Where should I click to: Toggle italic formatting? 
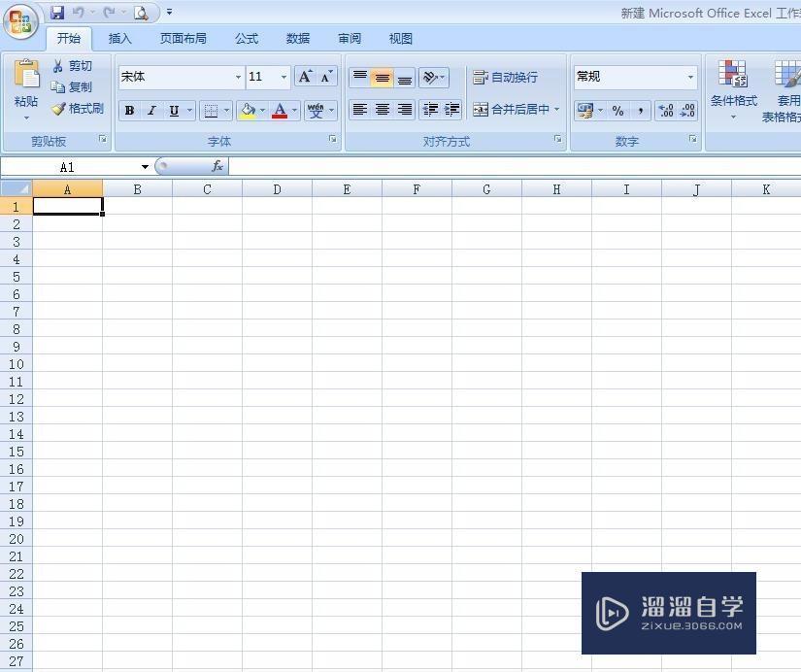(x=150, y=110)
